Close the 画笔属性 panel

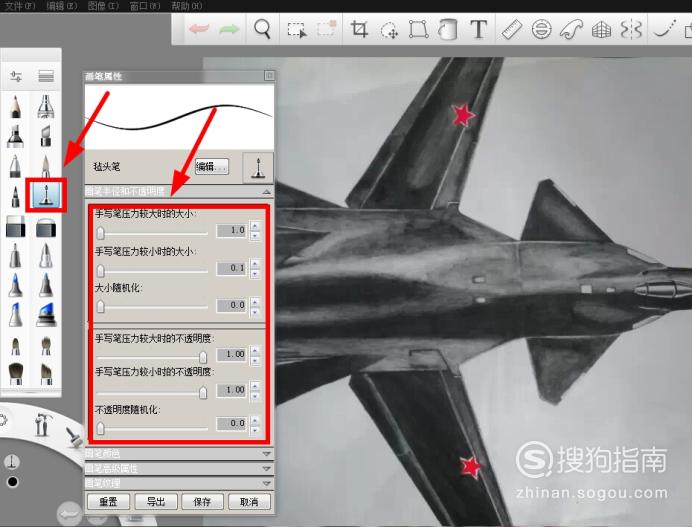pos(269,76)
